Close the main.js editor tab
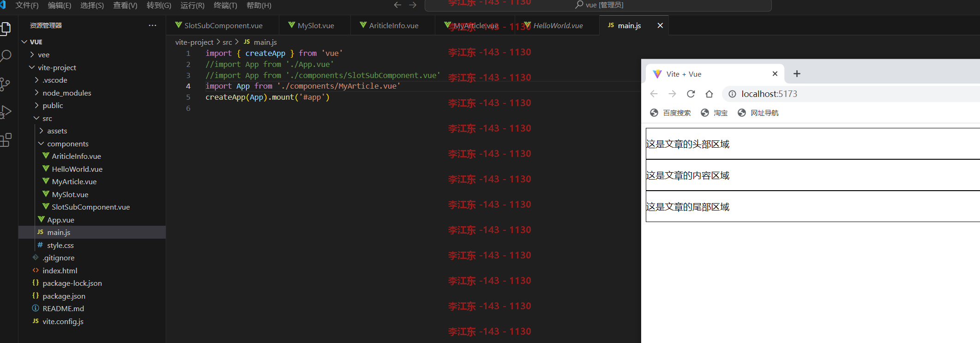This screenshot has height=343, width=980. (x=660, y=25)
